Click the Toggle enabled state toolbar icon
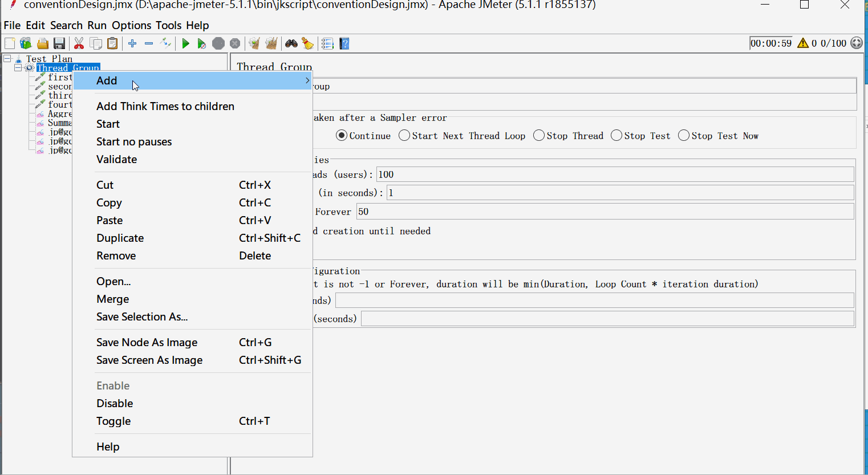Image resolution: width=868 pixels, height=475 pixels. (x=165, y=43)
